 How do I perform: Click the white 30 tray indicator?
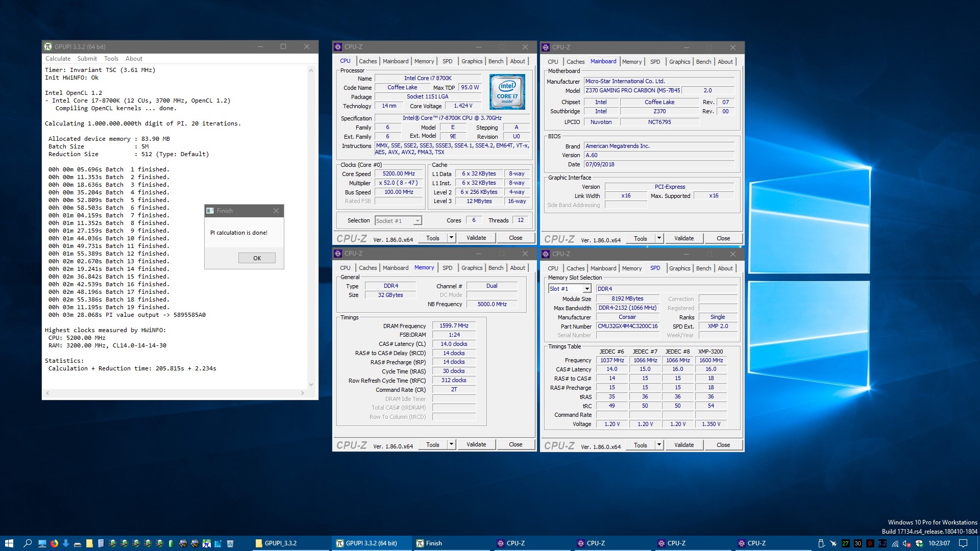[858, 543]
